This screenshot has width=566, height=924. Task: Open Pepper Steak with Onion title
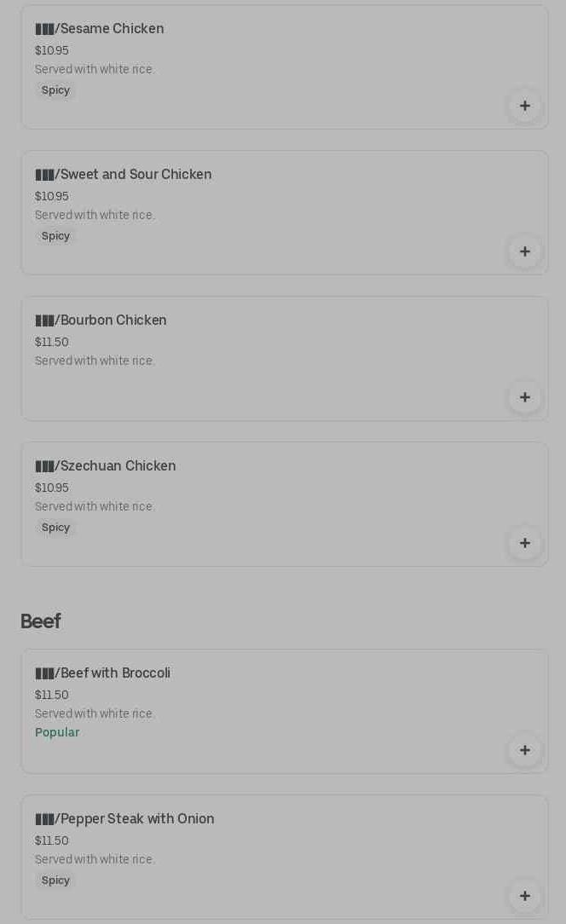point(124,819)
